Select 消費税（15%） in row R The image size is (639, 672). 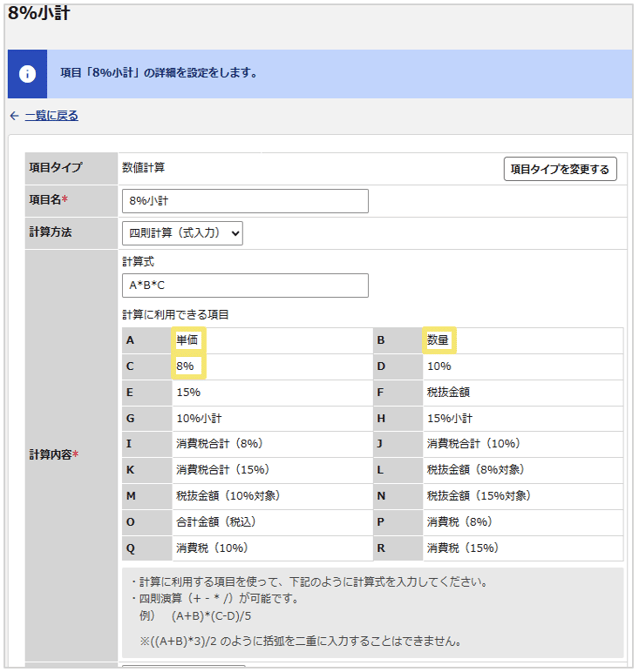(x=463, y=548)
